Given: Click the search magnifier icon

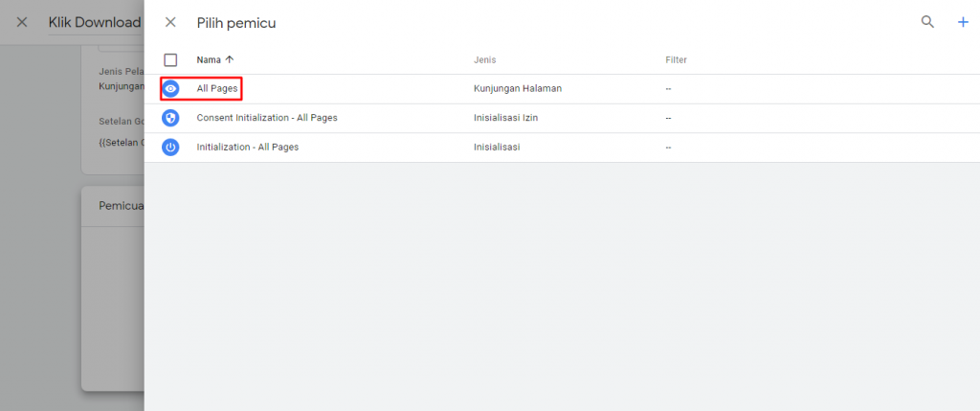Looking at the screenshot, I should pyautogui.click(x=926, y=22).
